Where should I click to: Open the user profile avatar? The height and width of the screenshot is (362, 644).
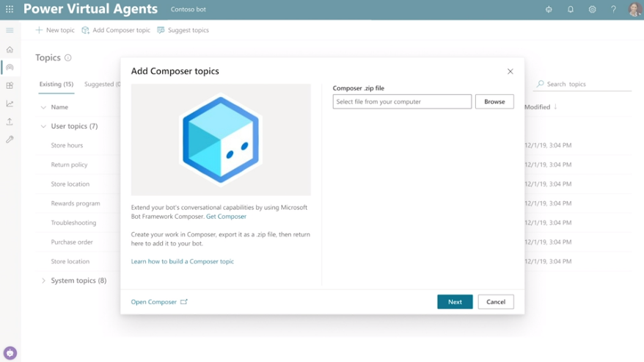point(635,9)
